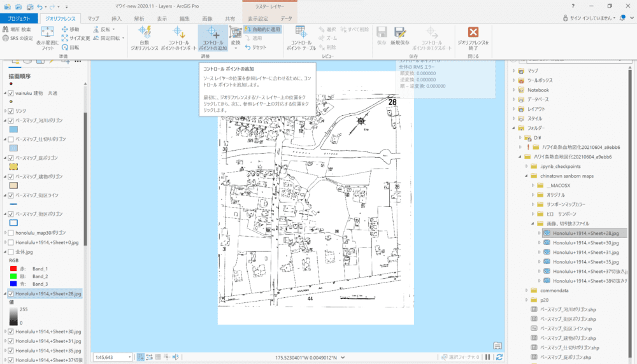Viewport: 637px width, 364px height.
Task: Click the Auto Georeference (自動ジオリファレンス) tool
Action: pyautogui.click(x=144, y=38)
